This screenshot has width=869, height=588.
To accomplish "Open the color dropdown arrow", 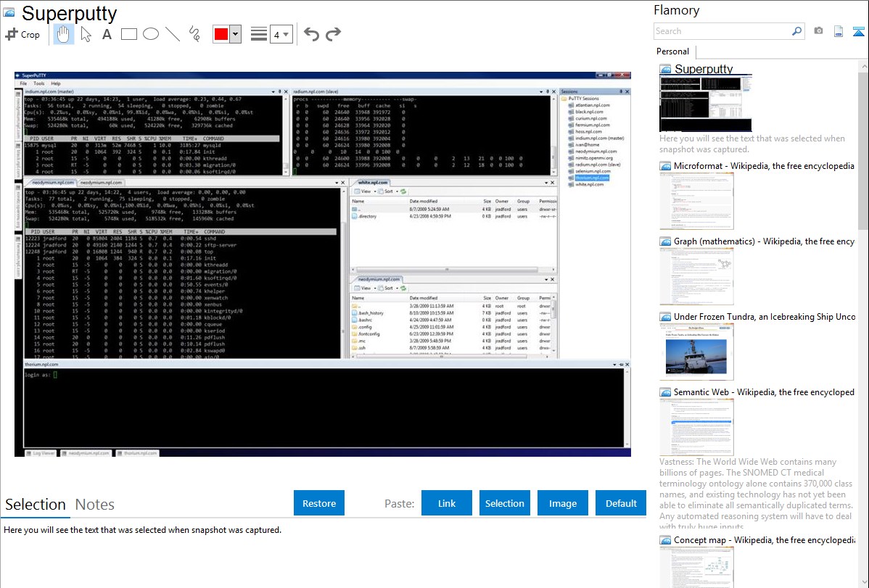I will (x=236, y=34).
